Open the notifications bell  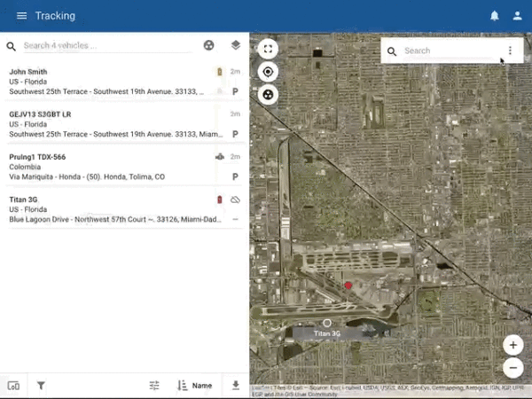[x=495, y=16]
